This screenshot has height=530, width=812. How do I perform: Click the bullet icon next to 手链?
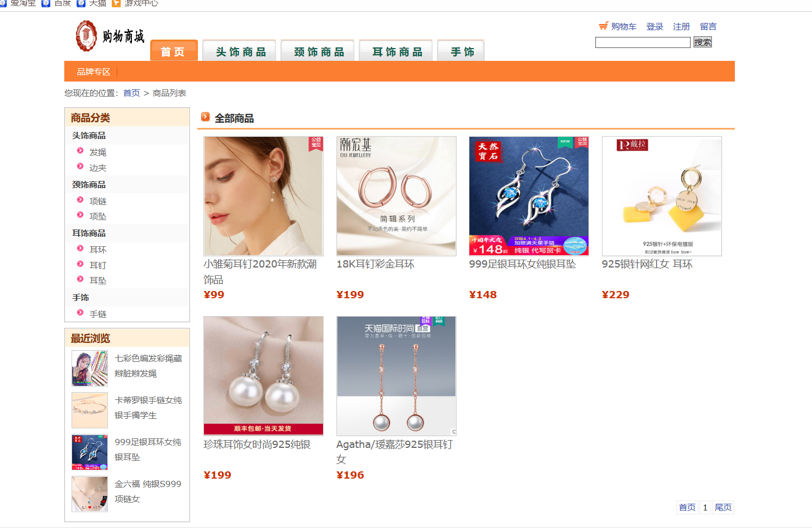[x=80, y=313]
